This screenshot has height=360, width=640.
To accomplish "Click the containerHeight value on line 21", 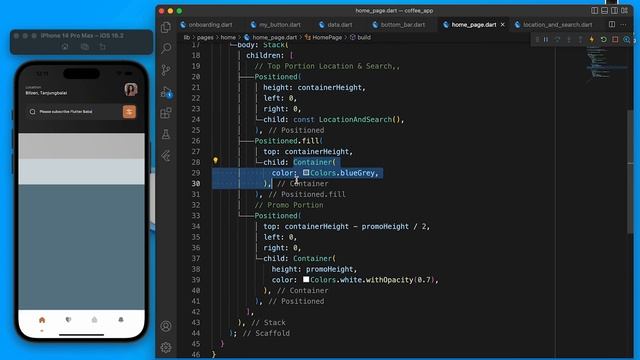I will point(329,88).
